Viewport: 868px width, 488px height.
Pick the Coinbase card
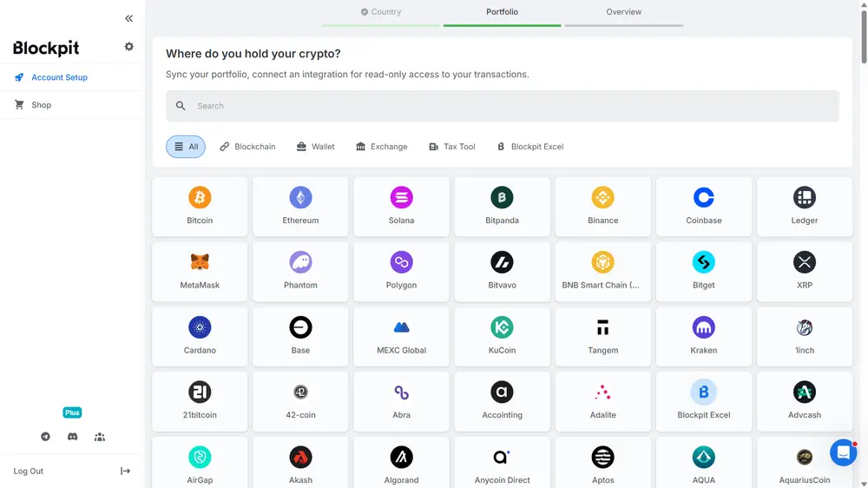tap(704, 207)
